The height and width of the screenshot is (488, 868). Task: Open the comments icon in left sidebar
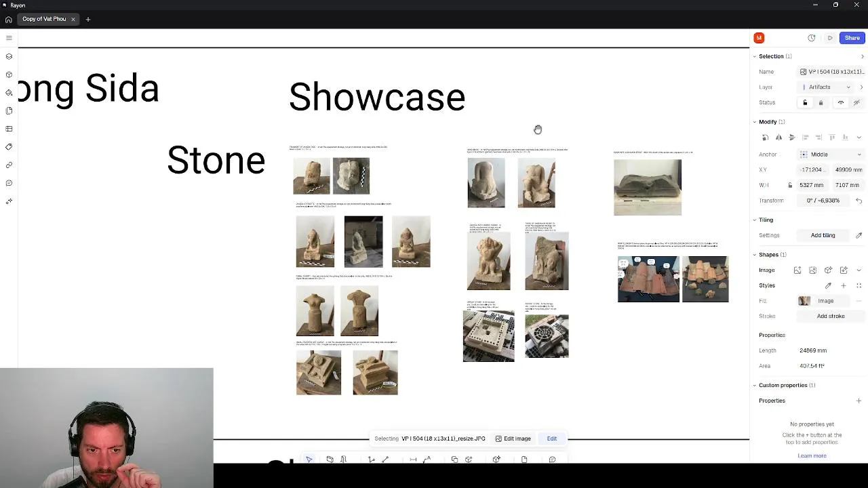click(x=9, y=183)
